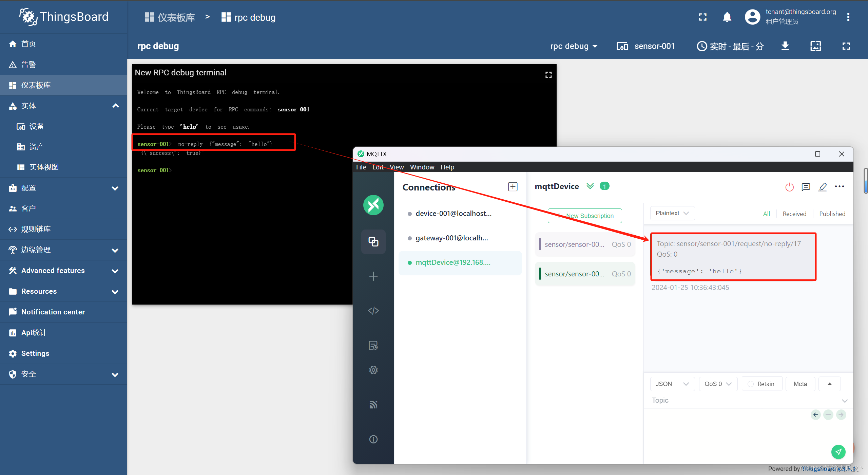Expand the 配置 sidebar section

[115, 188]
